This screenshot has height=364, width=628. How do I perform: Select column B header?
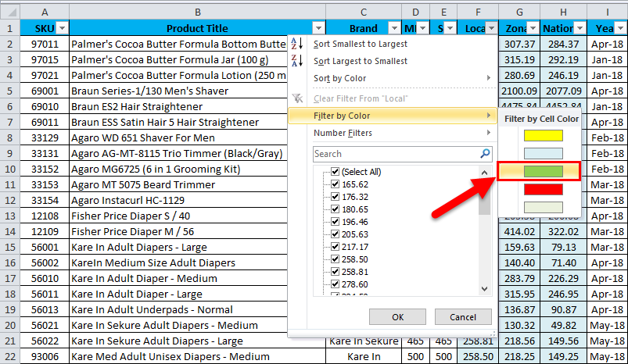pos(197,12)
